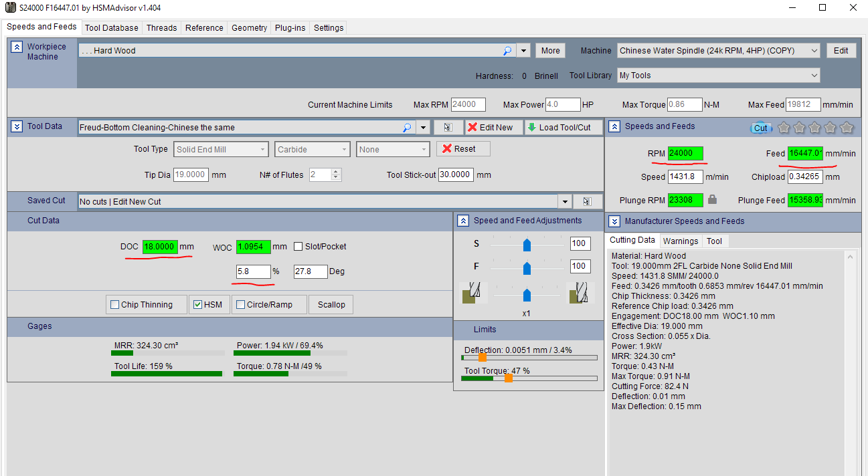Open the Warnings tab
The height and width of the screenshot is (476, 868).
(x=681, y=241)
